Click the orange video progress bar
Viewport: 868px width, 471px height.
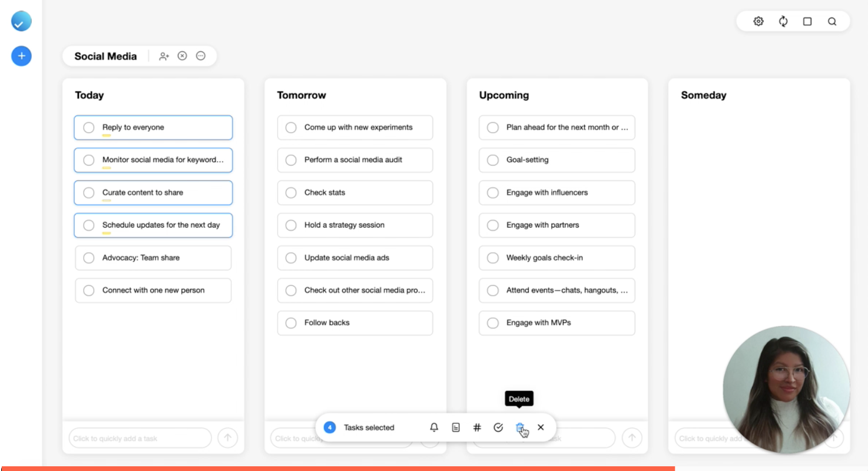click(x=338, y=469)
